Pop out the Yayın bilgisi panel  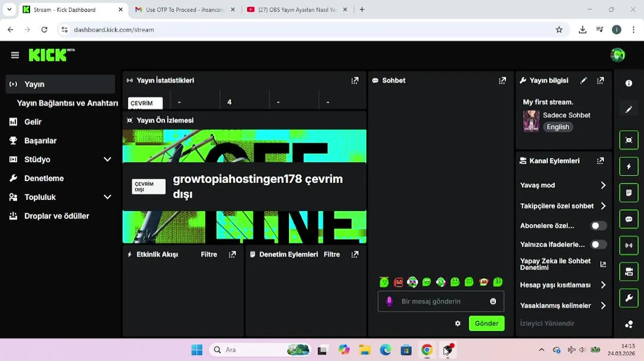(x=600, y=80)
